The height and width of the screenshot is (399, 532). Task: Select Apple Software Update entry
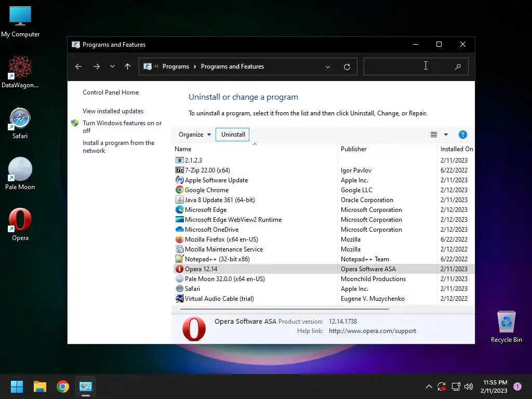pos(324,180)
